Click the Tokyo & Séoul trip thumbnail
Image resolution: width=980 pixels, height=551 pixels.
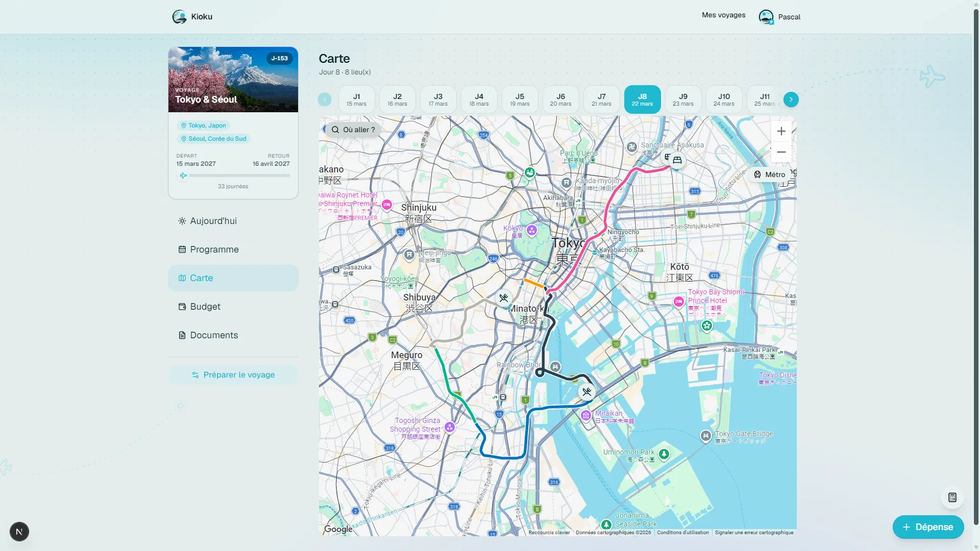233,80
